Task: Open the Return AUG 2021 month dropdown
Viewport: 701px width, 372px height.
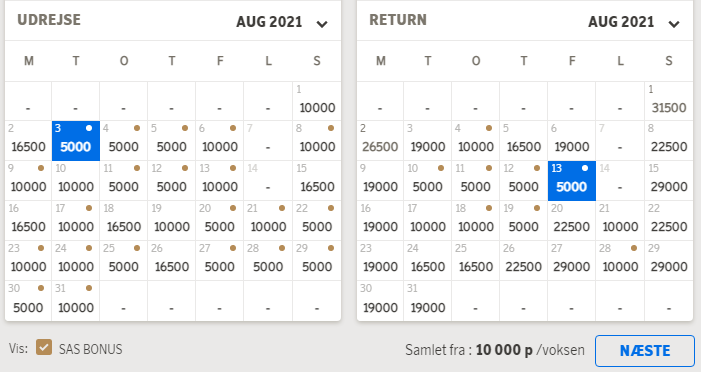Action: pos(634,22)
